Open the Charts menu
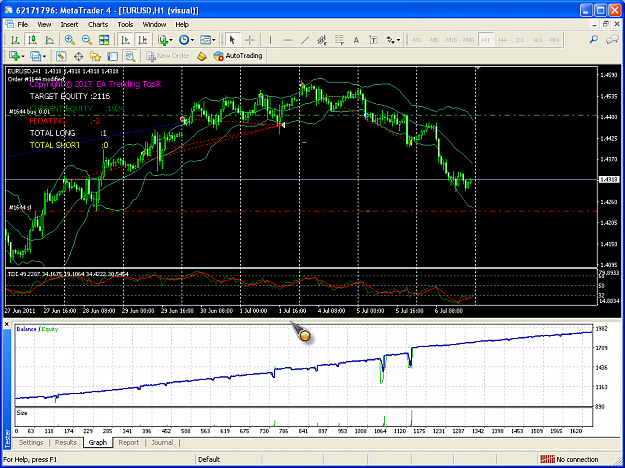Screen dimensions: 625x468 tap(98, 24)
